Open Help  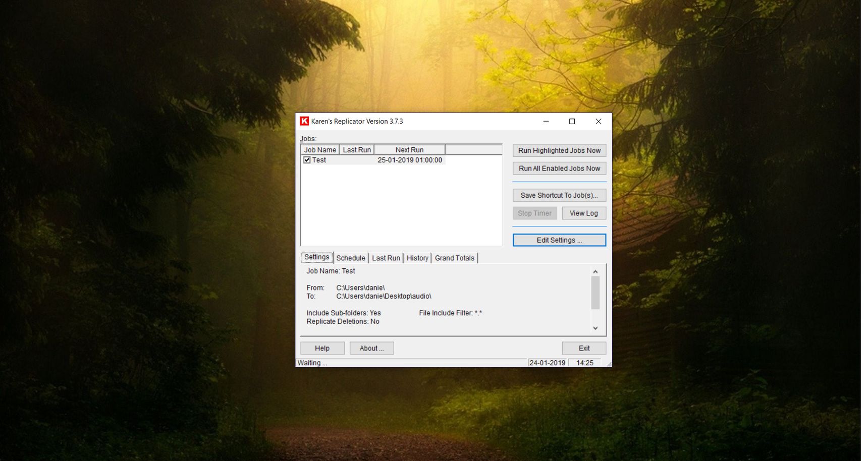[x=322, y=349]
